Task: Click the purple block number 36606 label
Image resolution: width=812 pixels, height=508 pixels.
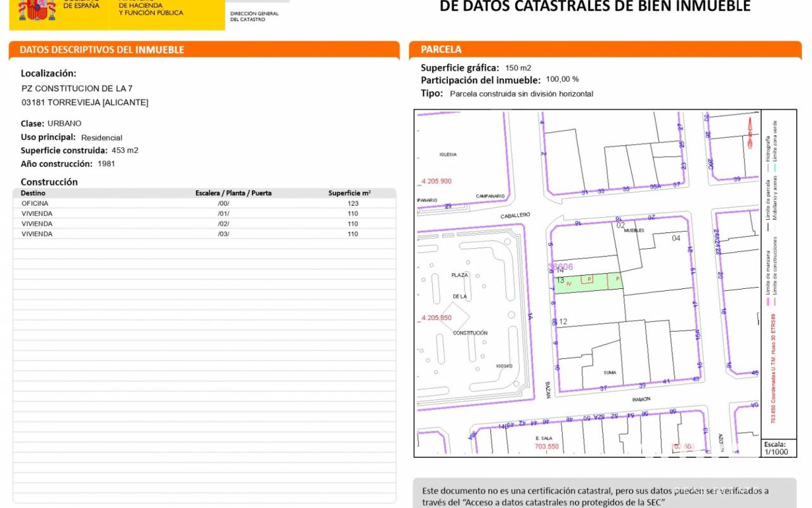Action: coord(560,267)
